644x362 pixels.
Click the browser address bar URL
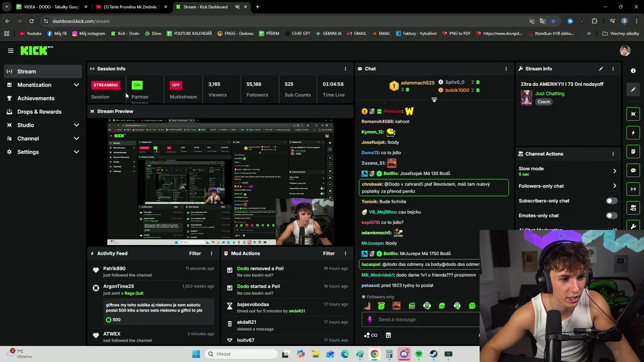81,21
